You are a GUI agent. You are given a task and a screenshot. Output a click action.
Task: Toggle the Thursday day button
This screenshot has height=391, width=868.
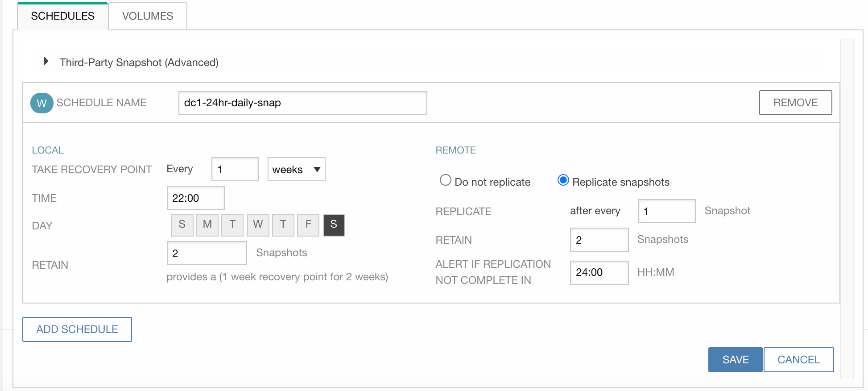pyautogui.click(x=283, y=225)
